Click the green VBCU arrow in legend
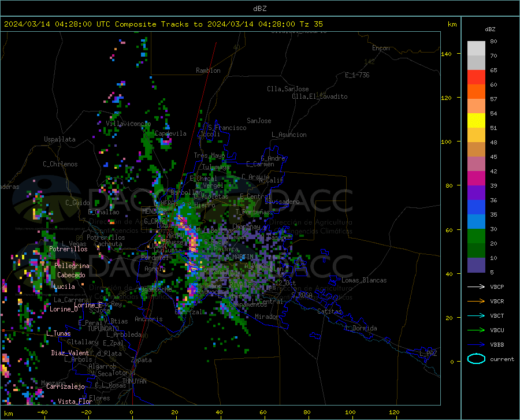This screenshot has width=520, height=420. coord(476,330)
